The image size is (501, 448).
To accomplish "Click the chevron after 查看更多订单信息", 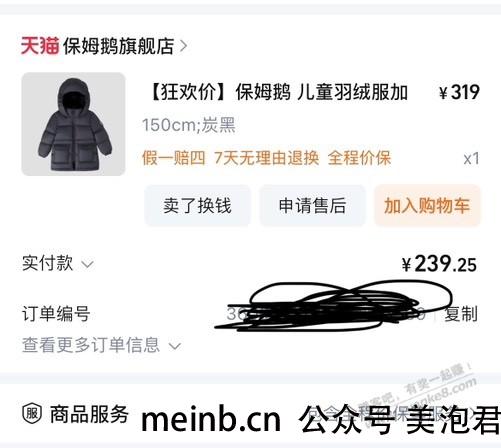I will coord(175,346).
